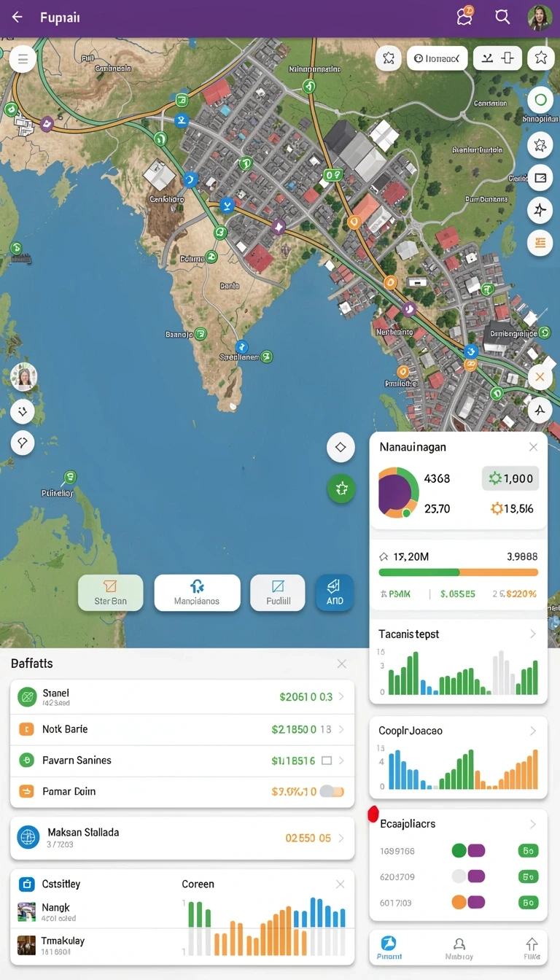Click the Maksan Stallada globe icon
The width and height of the screenshot is (560, 980).
click(x=28, y=837)
